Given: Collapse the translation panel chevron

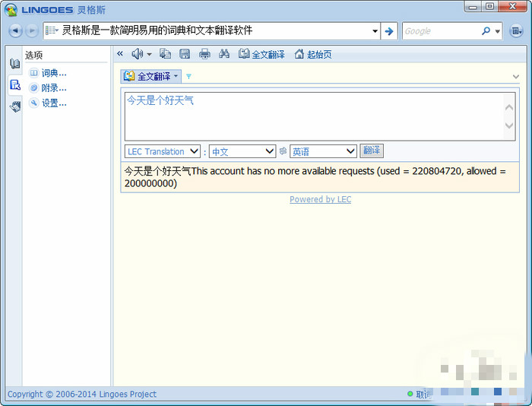Looking at the screenshot, I should point(516,77).
